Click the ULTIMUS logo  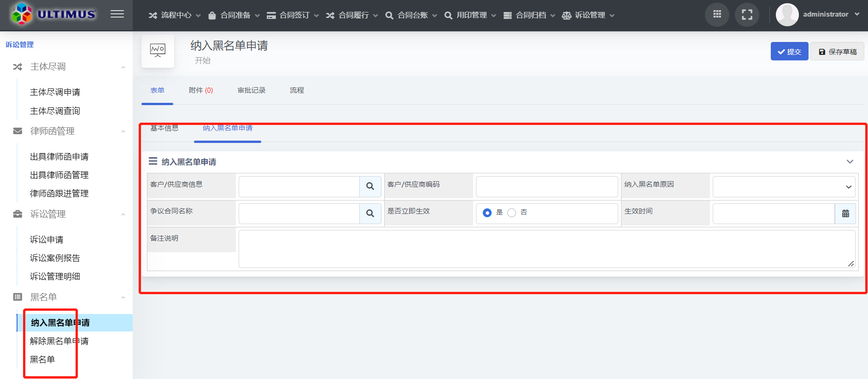(53, 14)
